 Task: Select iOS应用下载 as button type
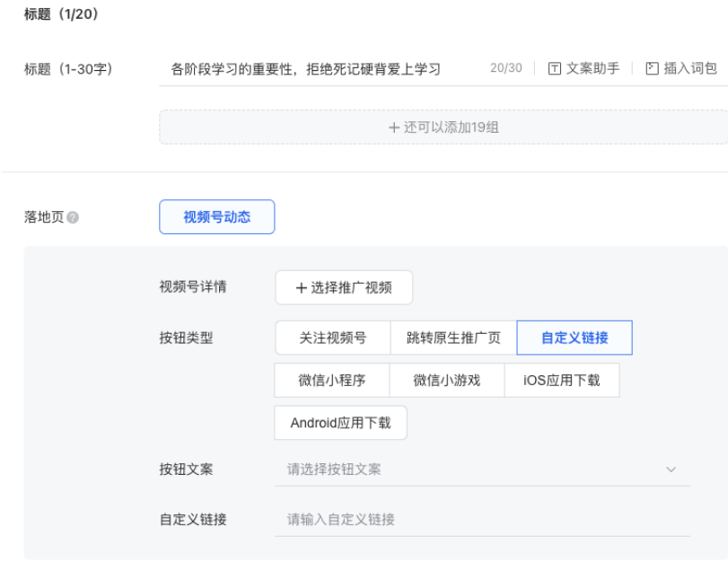562,380
